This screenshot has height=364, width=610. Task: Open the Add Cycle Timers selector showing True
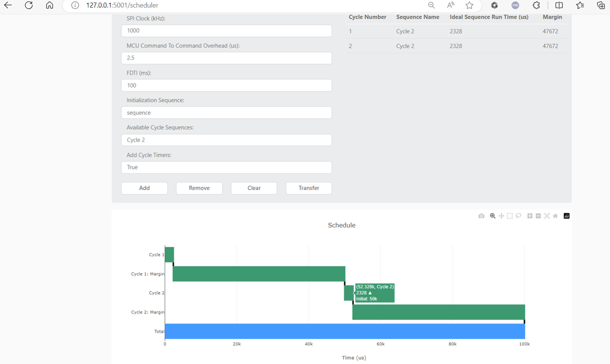point(226,167)
